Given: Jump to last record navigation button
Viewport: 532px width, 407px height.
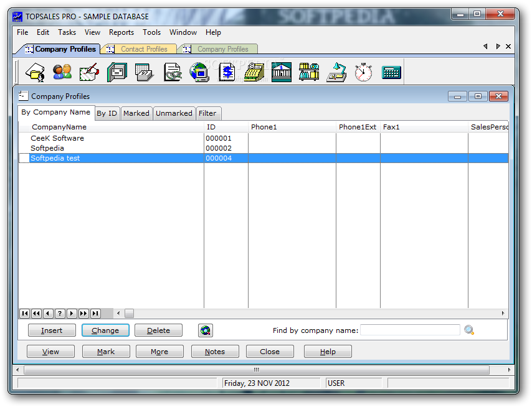Looking at the screenshot, I should (x=96, y=314).
